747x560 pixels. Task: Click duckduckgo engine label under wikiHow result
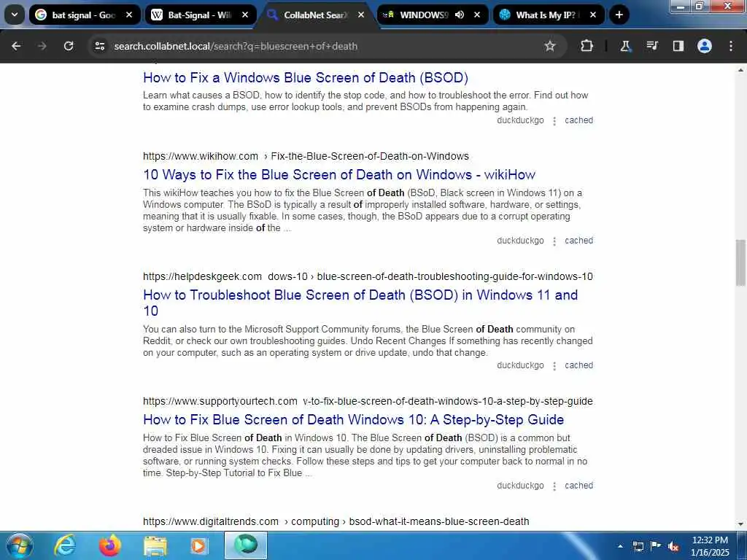coord(520,241)
